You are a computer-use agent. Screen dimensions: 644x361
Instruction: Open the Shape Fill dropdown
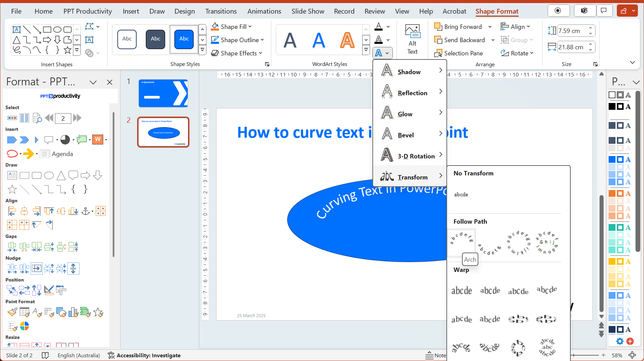[x=232, y=27]
